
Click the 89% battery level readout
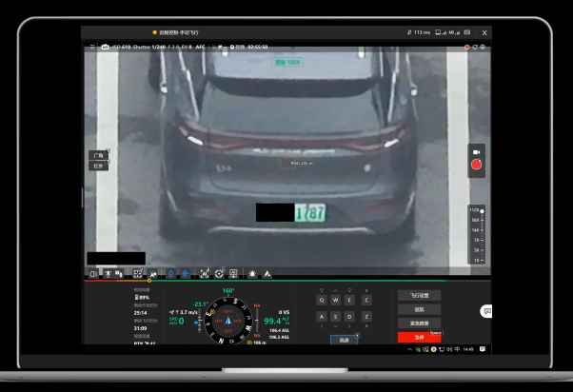142,298
